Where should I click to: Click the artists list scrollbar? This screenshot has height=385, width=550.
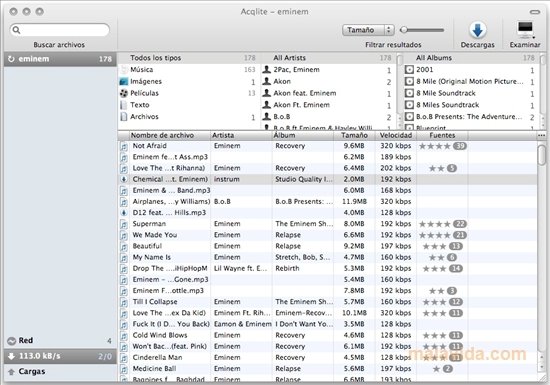(x=399, y=91)
